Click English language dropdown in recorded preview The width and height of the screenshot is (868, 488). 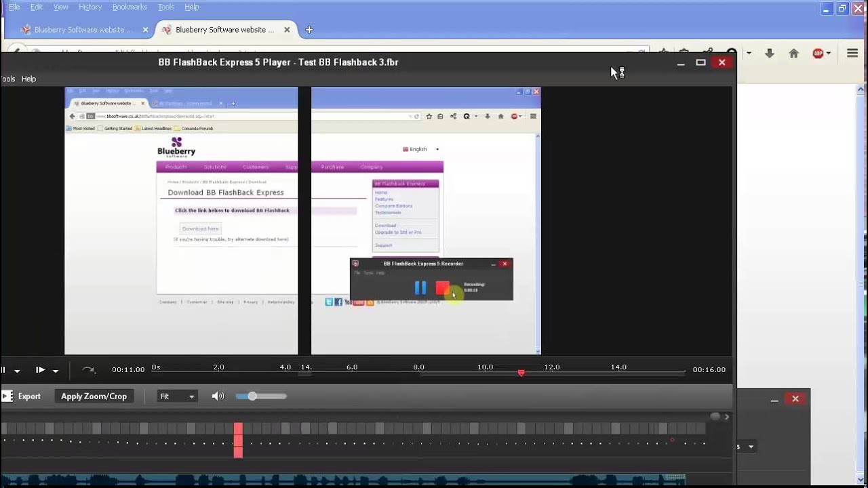420,149
